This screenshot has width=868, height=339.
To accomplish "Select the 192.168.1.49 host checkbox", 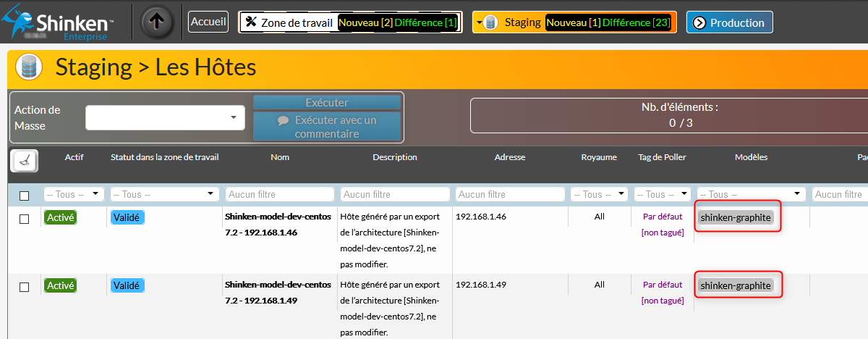I will (x=25, y=287).
